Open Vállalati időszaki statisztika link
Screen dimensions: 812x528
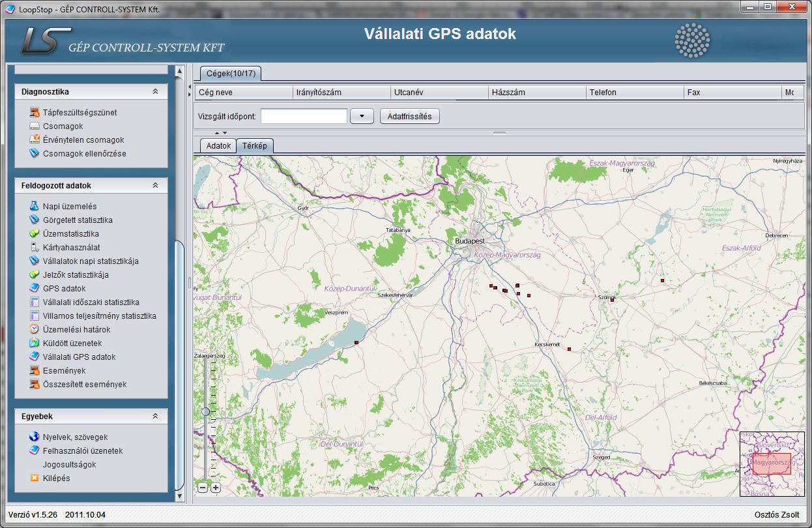[x=91, y=302]
